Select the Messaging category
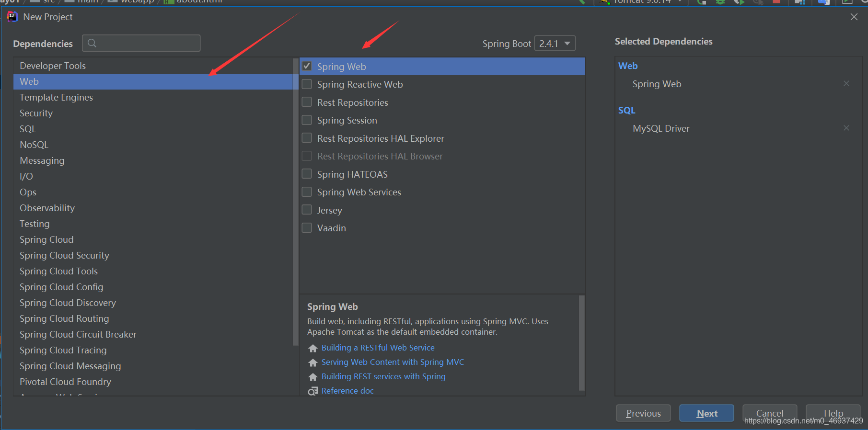 pyautogui.click(x=153, y=160)
